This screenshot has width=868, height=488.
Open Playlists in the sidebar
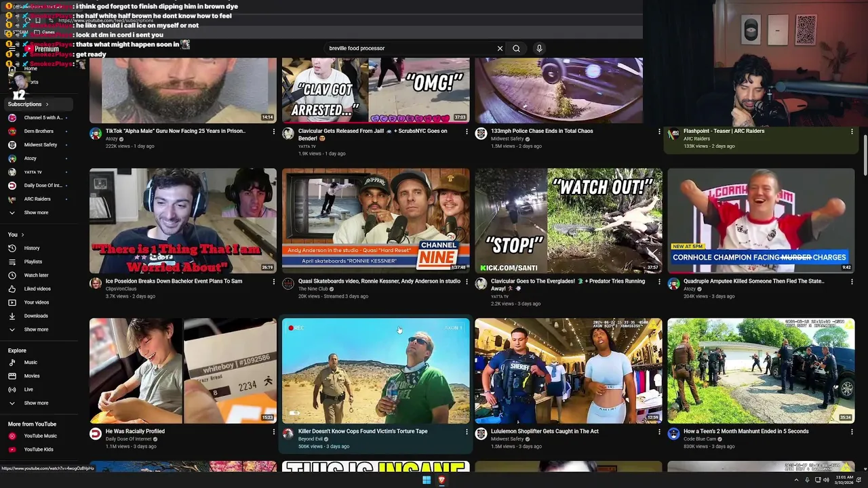tap(39, 262)
